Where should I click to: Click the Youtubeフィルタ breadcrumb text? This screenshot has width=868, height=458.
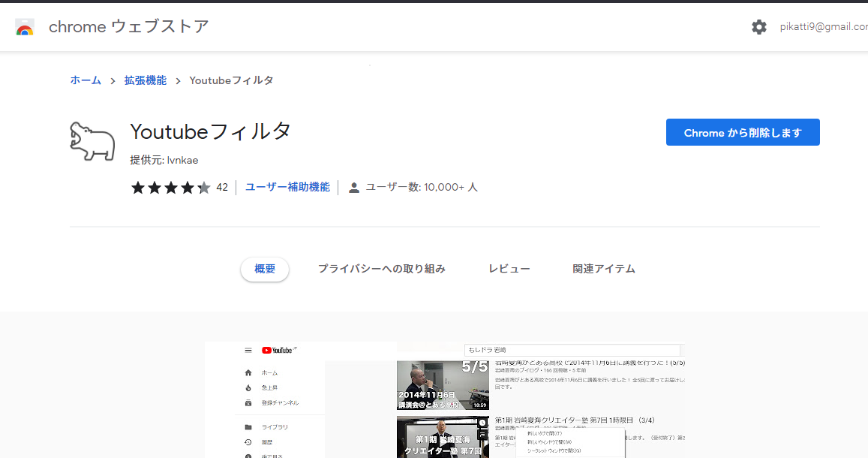231,80
